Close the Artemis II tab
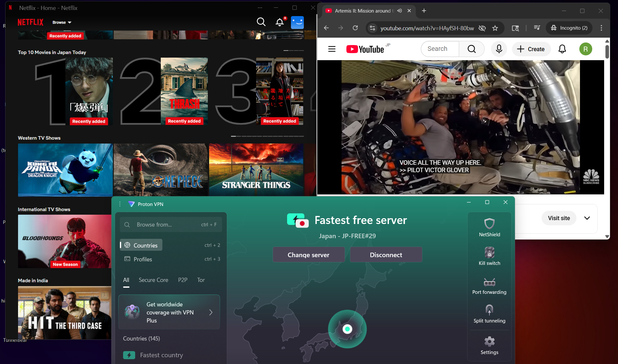This screenshot has width=618, height=364. click(409, 11)
